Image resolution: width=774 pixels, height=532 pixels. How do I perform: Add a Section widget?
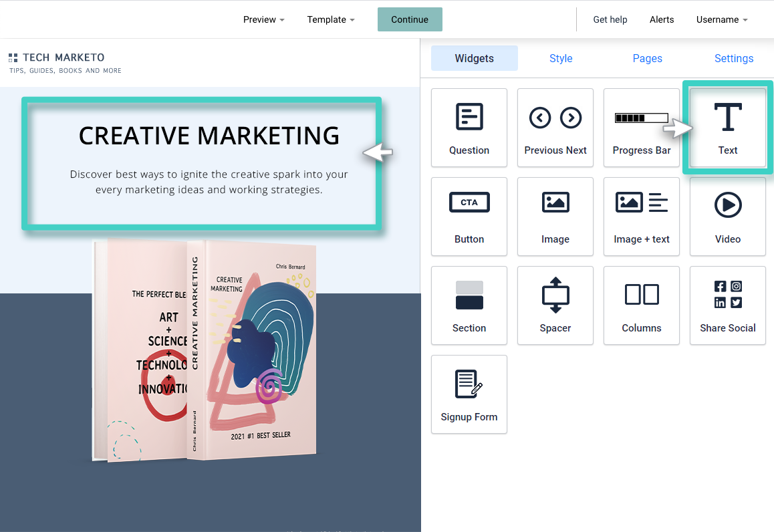pos(469,305)
